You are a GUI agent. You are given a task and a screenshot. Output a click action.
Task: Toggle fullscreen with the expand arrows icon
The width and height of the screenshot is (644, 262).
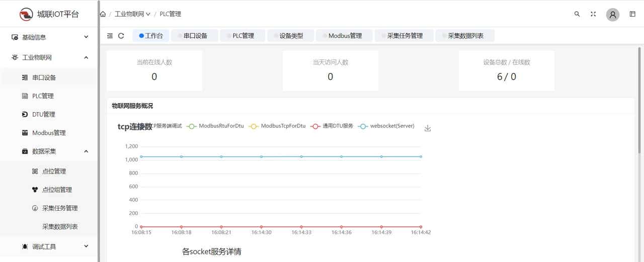(x=593, y=14)
